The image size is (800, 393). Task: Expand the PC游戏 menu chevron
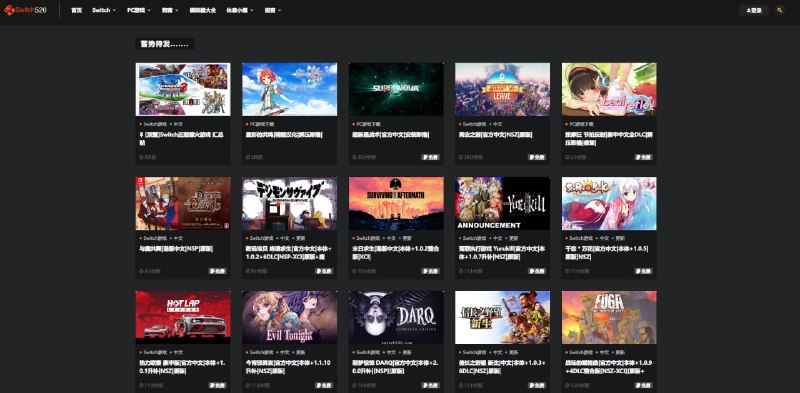pyautogui.click(x=149, y=10)
